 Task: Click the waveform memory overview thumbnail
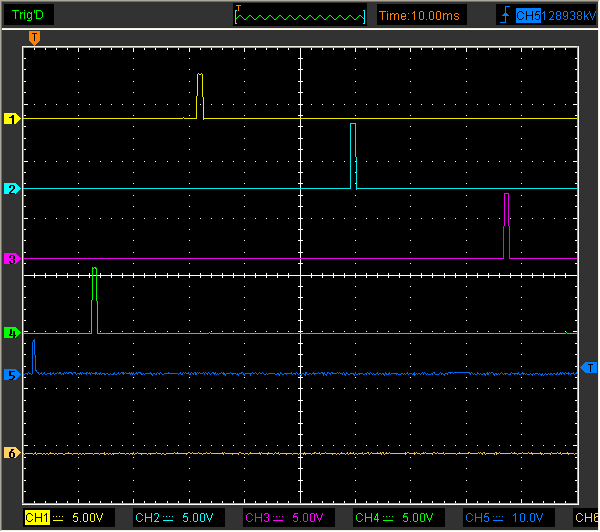tap(300, 16)
